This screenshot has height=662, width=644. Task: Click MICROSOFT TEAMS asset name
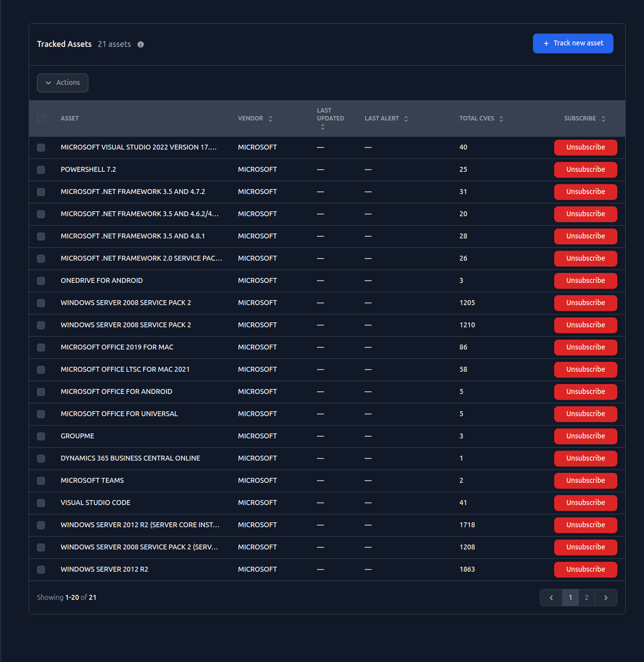pos(92,480)
